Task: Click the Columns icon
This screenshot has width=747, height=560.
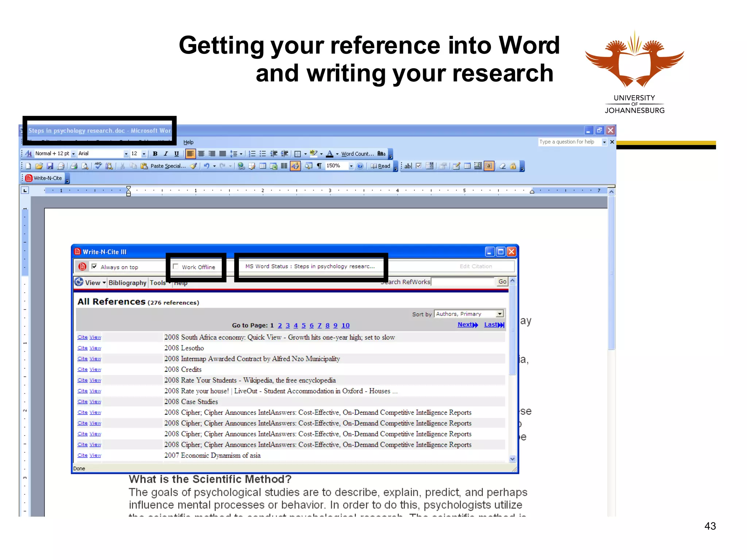Action: click(284, 166)
